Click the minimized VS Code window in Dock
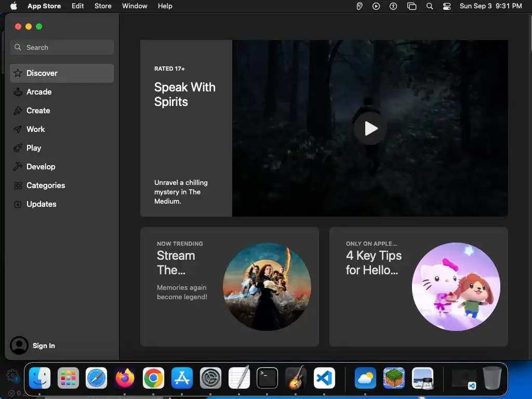Image resolution: width=532 pixels, height=399 pixels. tap(464, 379)
